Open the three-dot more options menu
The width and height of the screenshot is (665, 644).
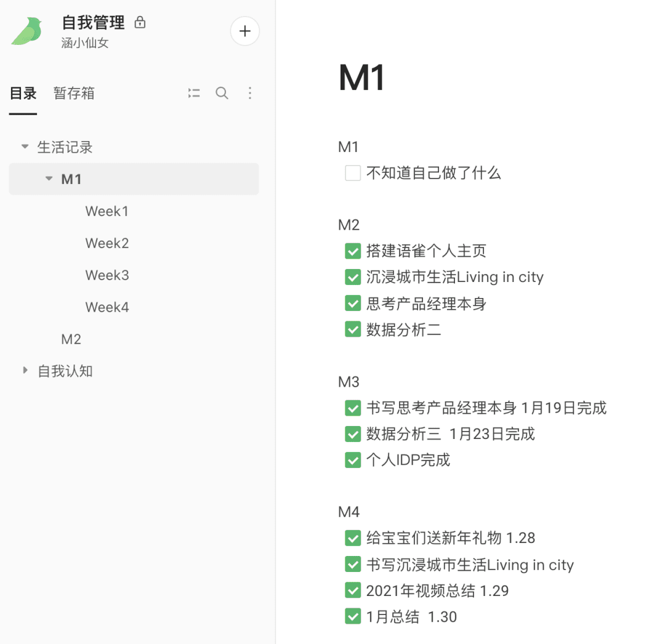250,93
